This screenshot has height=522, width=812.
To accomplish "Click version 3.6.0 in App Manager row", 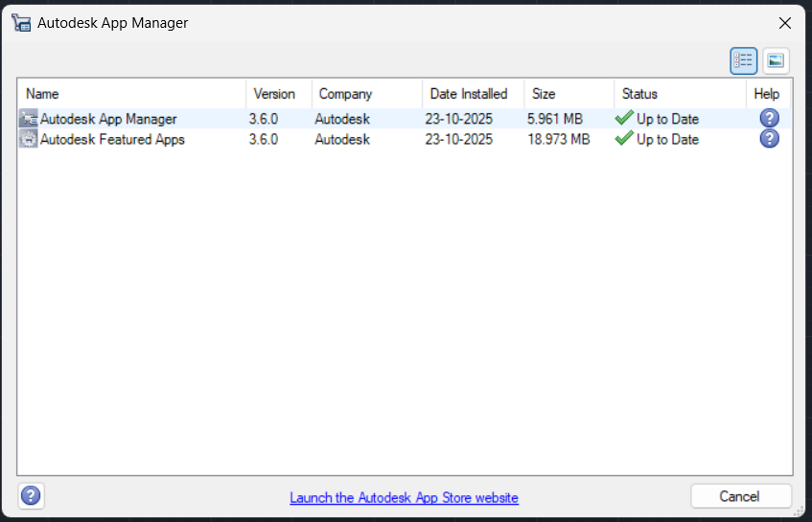I will click(263, 119).
